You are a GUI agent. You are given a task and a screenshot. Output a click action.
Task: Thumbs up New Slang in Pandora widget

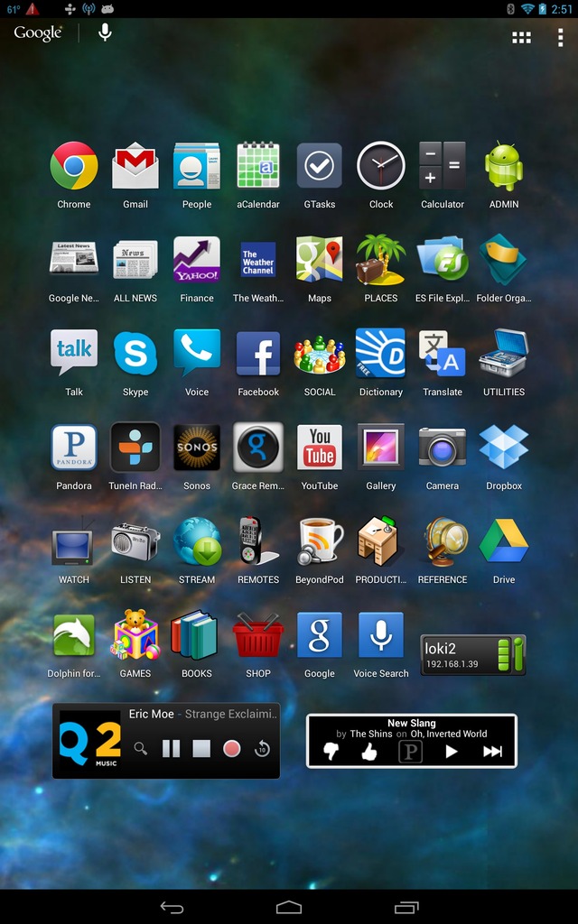(369, 752)
